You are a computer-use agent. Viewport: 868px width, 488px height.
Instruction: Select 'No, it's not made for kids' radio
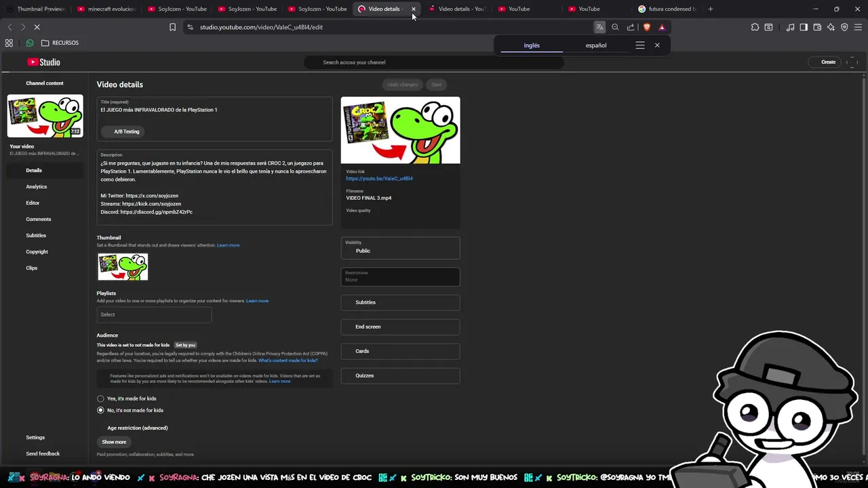pos(100,410)
